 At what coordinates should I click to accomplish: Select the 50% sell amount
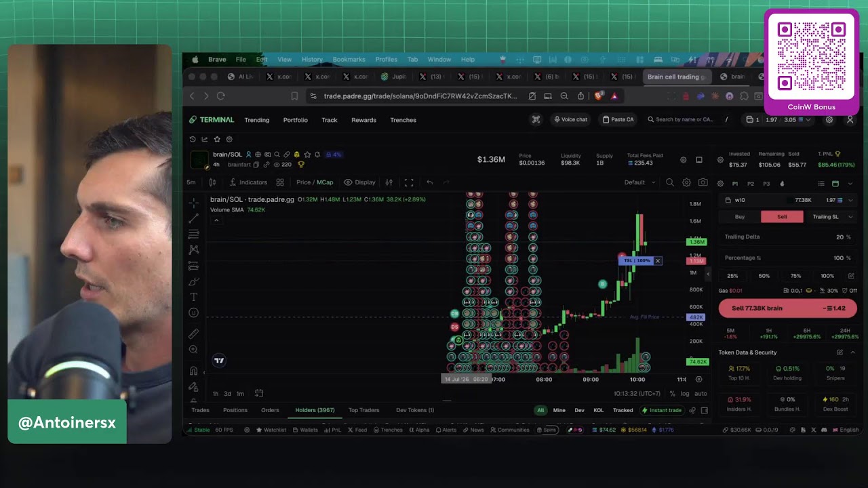click(764, 276)
